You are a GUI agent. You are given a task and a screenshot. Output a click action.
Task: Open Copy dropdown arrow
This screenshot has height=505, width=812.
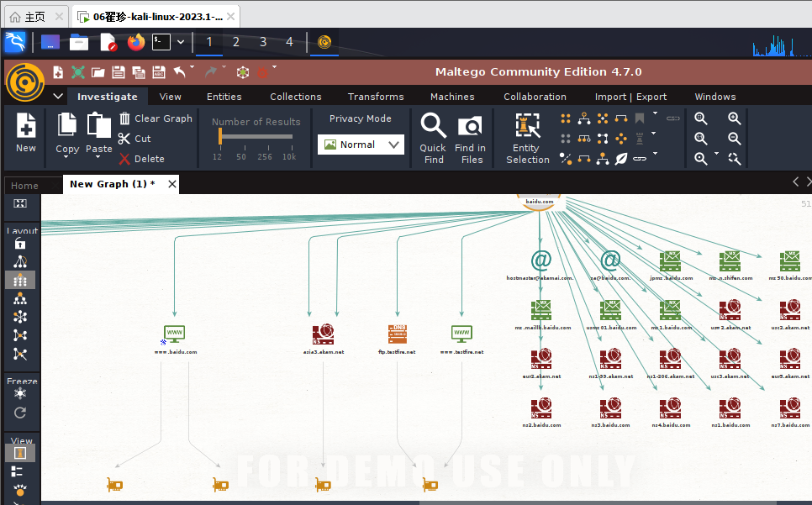(x=66, y=157)
